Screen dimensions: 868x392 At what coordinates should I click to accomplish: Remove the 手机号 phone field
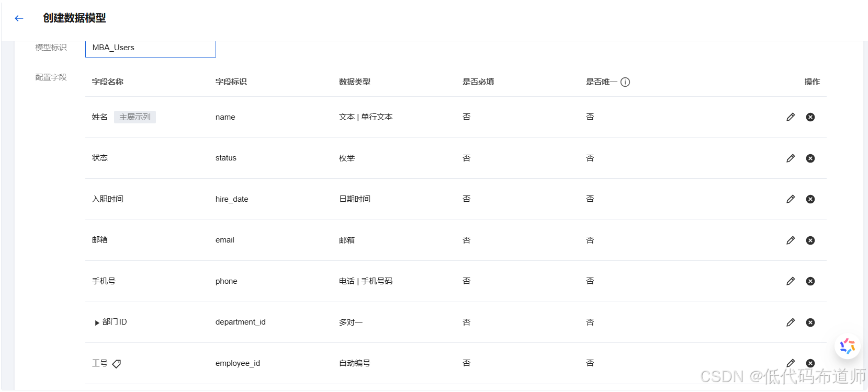[810, 281]
